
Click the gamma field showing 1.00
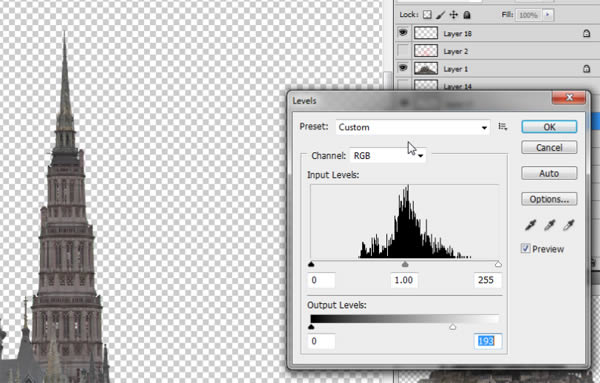click(x=404, y=280)
